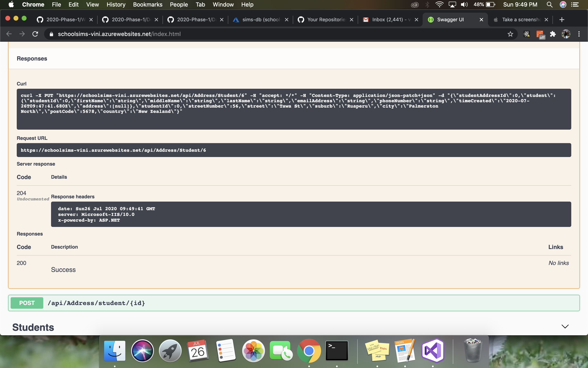Click the Request URL code block

point(294,150)
